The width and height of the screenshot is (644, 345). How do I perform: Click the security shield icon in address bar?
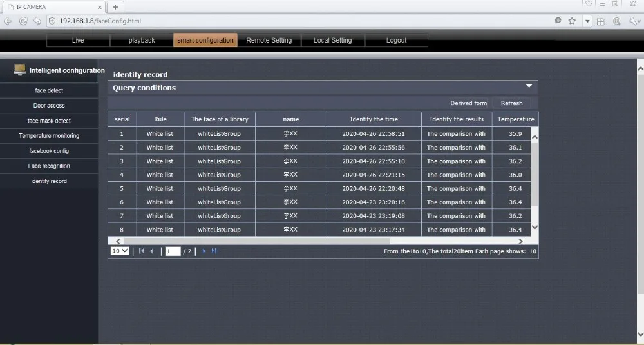52,21
